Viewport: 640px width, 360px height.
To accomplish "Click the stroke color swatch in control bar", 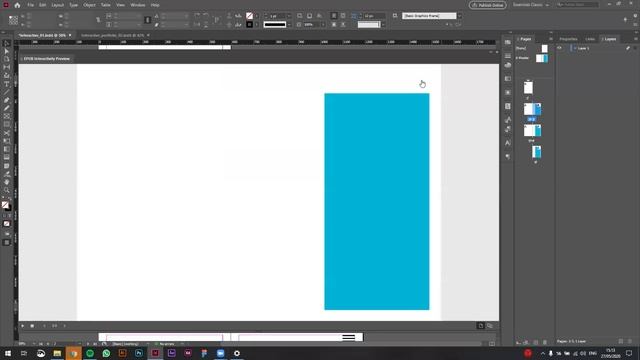I will (249, 24).
